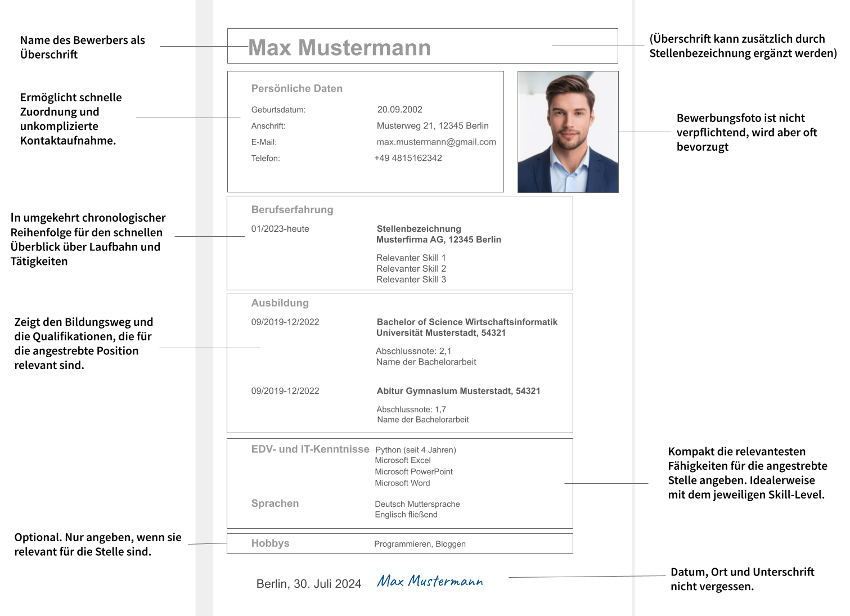Click the blue handwritten signature
Image resolution: width=850 pixels, height=616 pixels.
click(x=430, y=581)
